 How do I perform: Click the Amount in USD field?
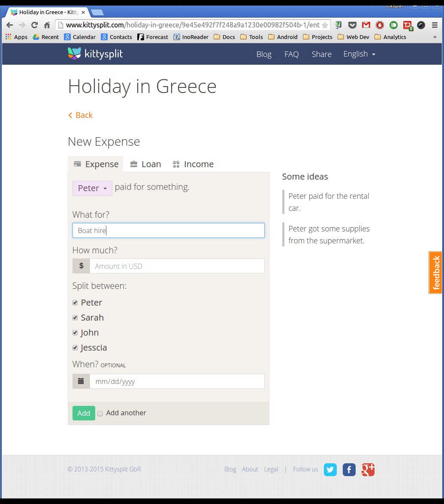tap(177, 266)
